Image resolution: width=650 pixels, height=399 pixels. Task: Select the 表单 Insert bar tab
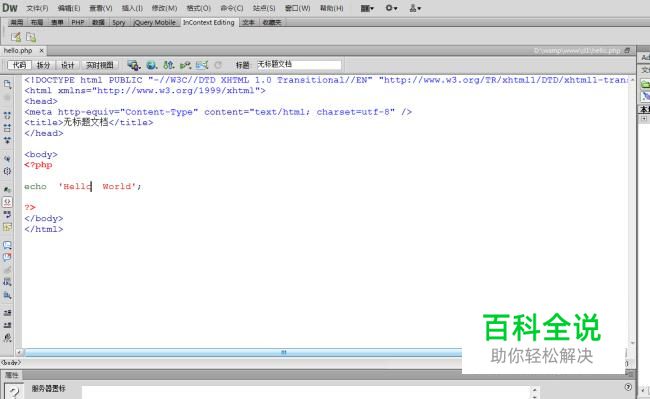pos(57,22)
